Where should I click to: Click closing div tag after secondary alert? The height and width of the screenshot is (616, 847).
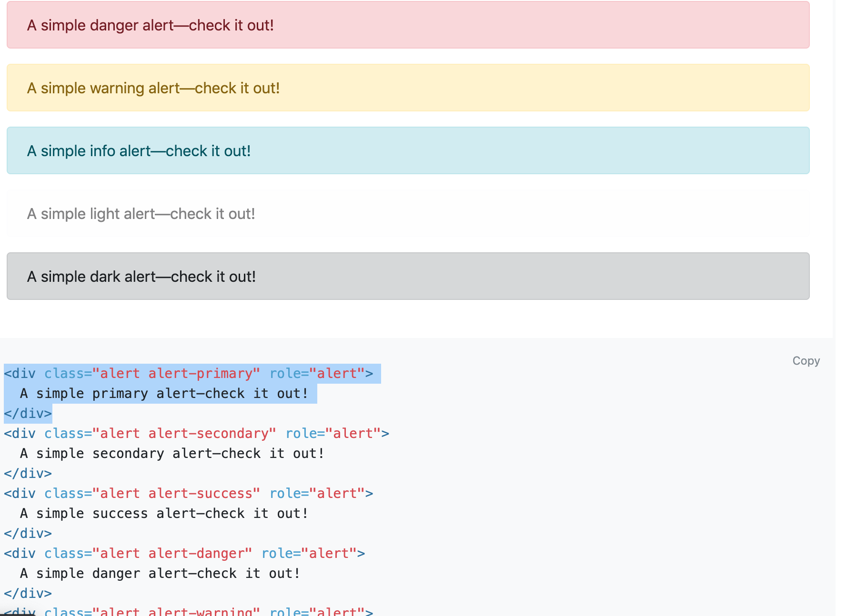coord(28,474)
